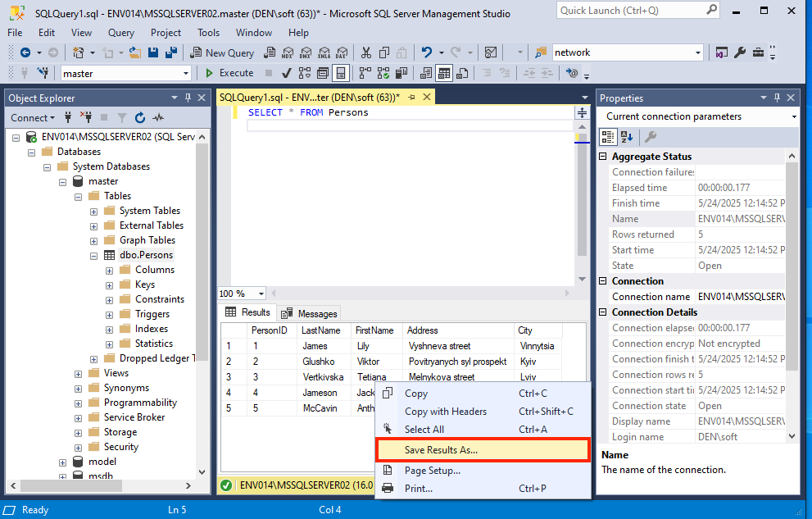Click the Save All icon
This screenshot has height=519, width=812.
pos(171,52)
